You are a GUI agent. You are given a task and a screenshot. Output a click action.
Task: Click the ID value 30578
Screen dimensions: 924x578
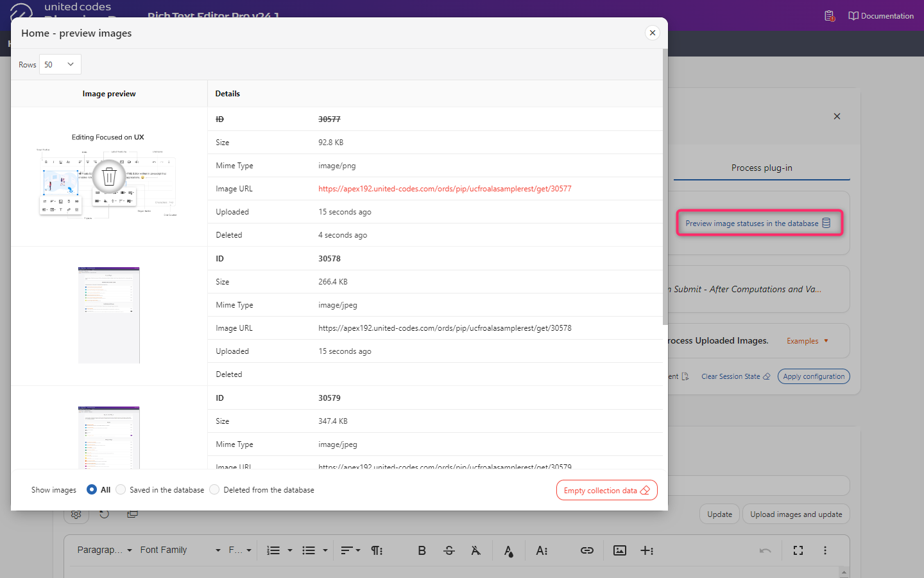[329, 259]
